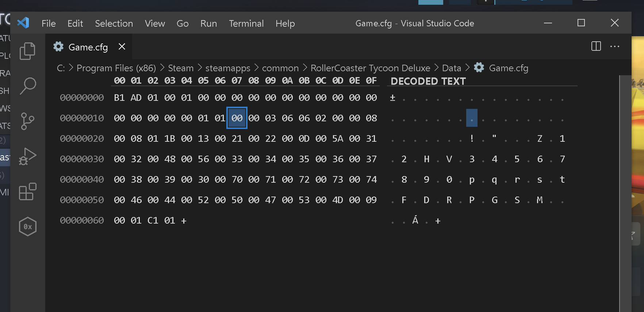Expand the chevron after Data breadcrumb
Screen dimensions: 644x312
click(x=467, y=68)
